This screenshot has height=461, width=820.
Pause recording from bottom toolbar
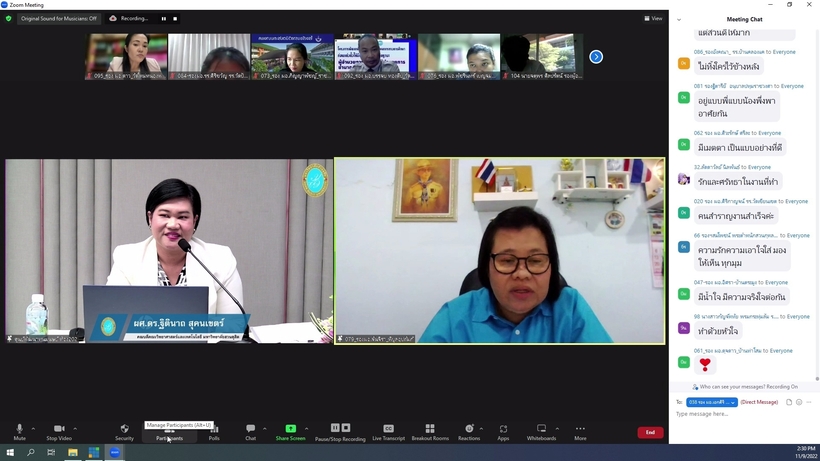[x=335, y=428]
